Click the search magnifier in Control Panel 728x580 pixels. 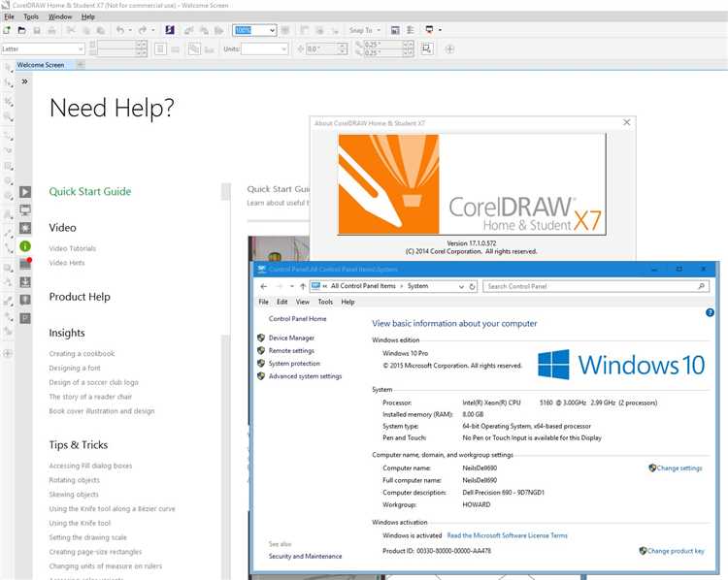(701, 286)
